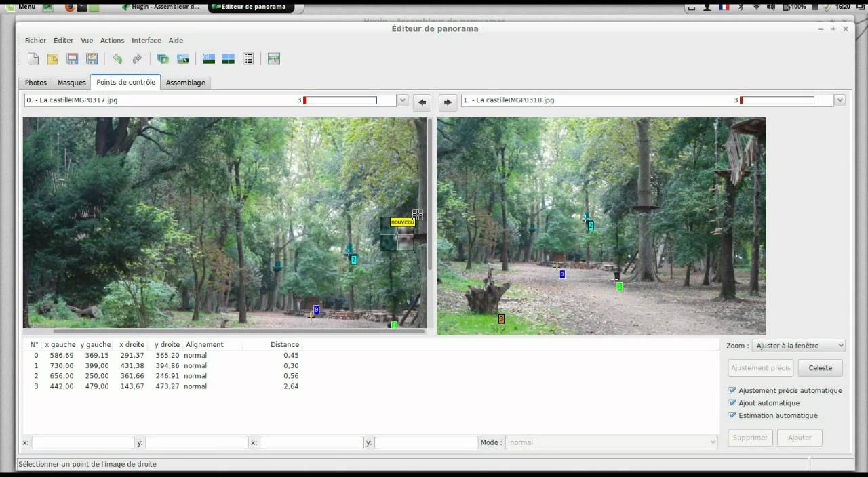Open the Menu button in the top panel
The height and width of the screenshot is (477, 868).
(20, 7)
